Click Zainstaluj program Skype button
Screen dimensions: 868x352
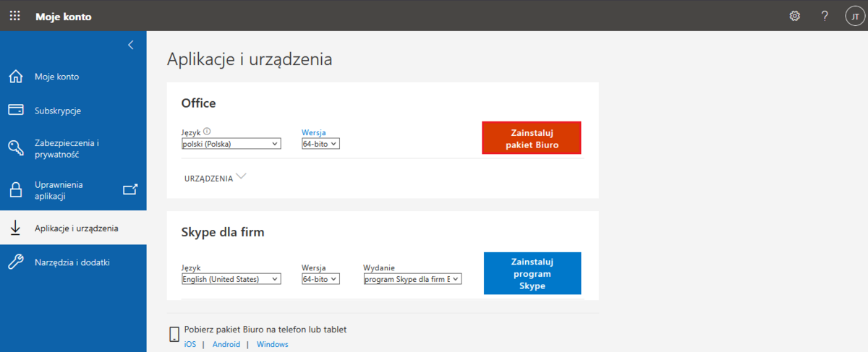click(x=532, y=274)
